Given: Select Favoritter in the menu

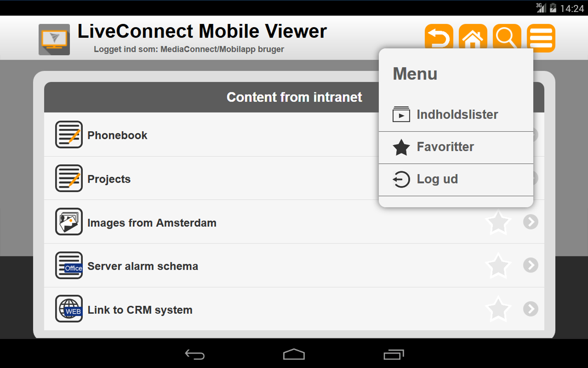Looking at the screenshot, I should click(x=456, y=147).
